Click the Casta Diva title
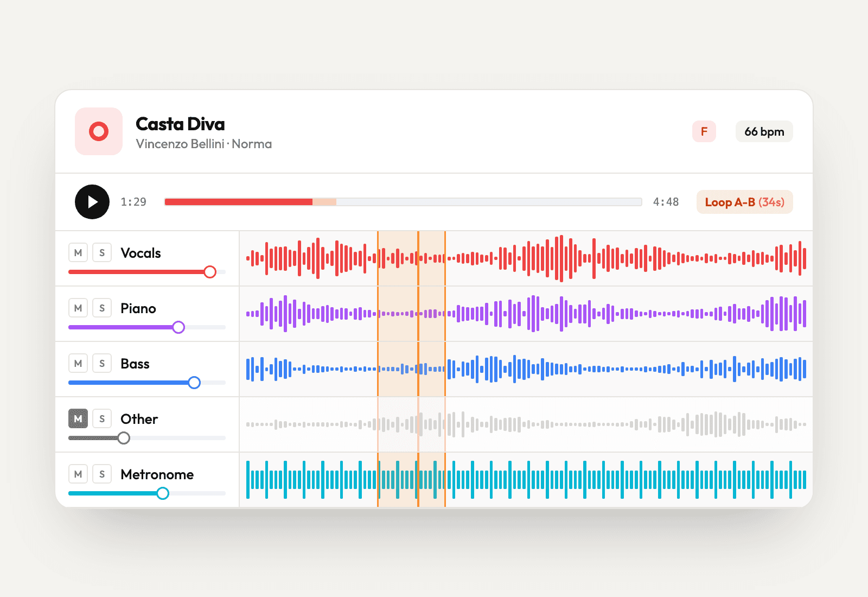The image size is (868, 597). point(180,124)
